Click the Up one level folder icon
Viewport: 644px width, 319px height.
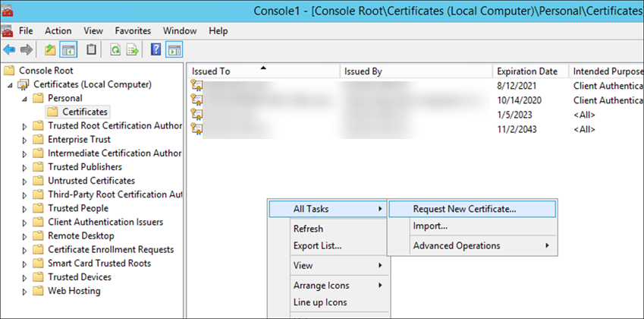[x=50, y=50]
